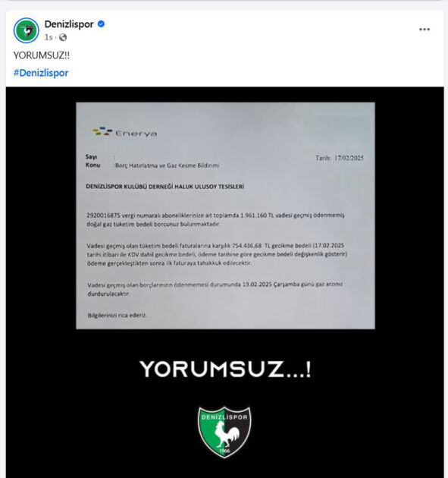
Task: Click the 19.02.2025 Çarşamba gas cut sentence
Action: pos(215,289)
